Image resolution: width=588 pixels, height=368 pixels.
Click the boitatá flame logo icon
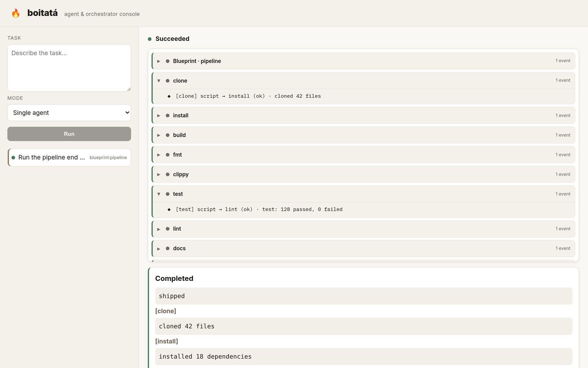(x=16, y=13)
